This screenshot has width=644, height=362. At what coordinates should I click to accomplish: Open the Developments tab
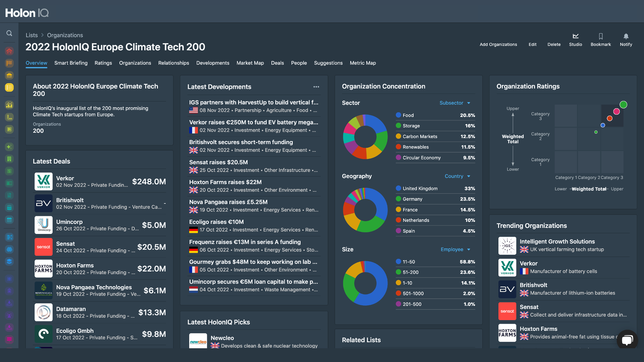click(213, 63)
